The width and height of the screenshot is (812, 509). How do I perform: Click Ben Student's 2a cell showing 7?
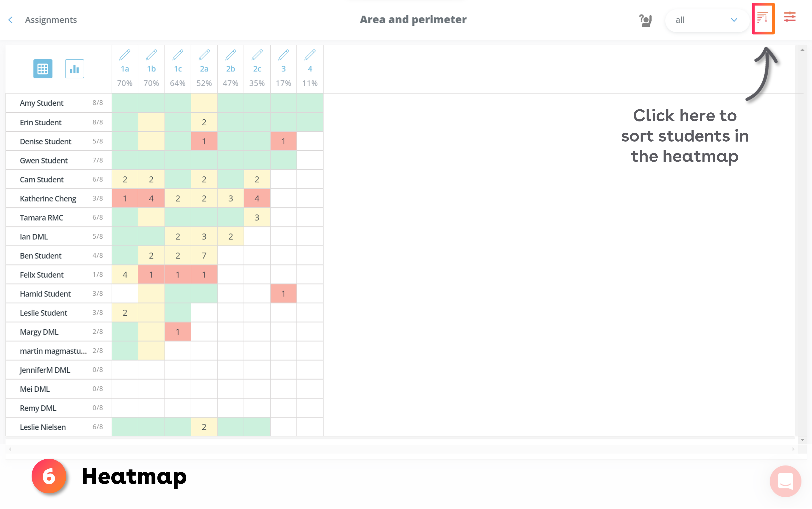204,256
